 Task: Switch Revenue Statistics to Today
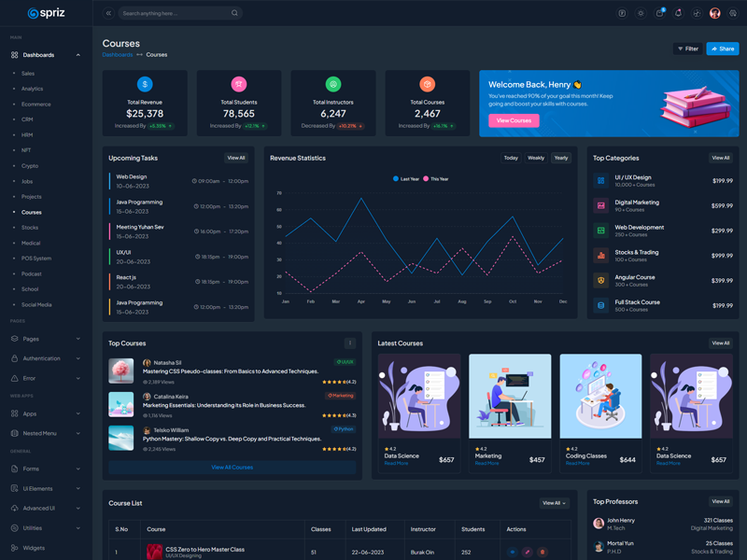(x=511, y=158)
